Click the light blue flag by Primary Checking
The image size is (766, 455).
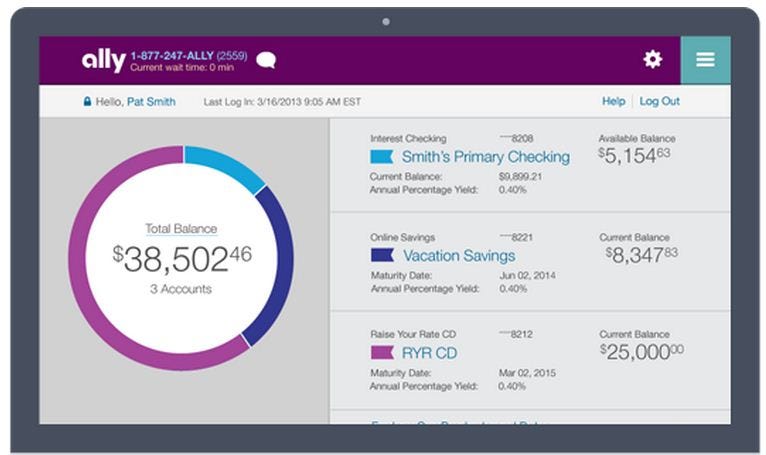[x=382, y=157]
